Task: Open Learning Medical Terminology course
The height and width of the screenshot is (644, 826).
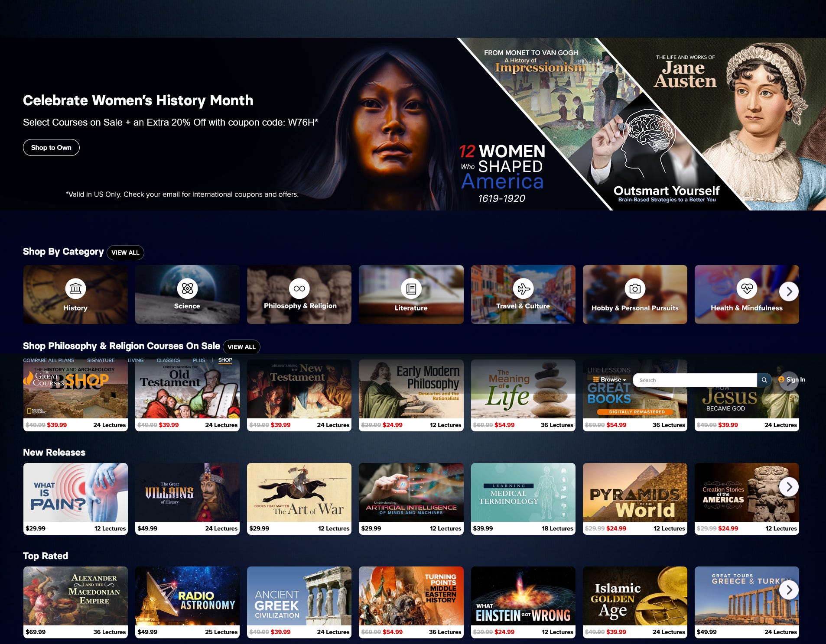Action: click(523, 498)
